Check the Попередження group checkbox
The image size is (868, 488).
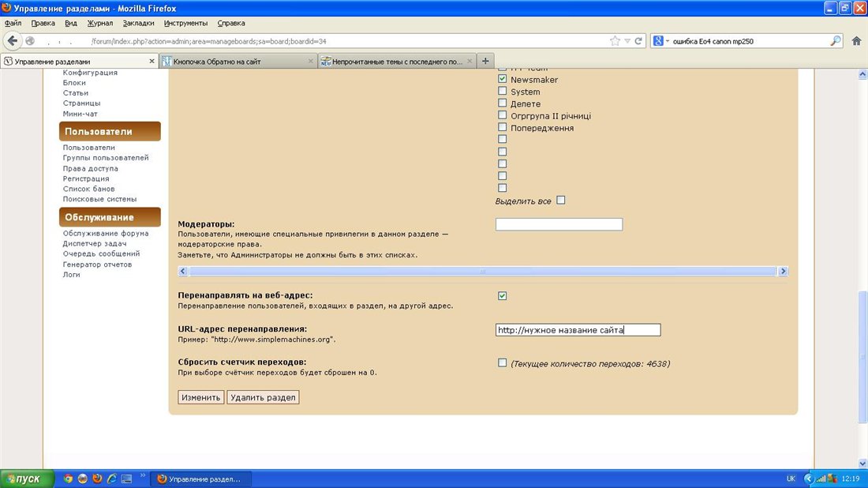tap(502, 127)
